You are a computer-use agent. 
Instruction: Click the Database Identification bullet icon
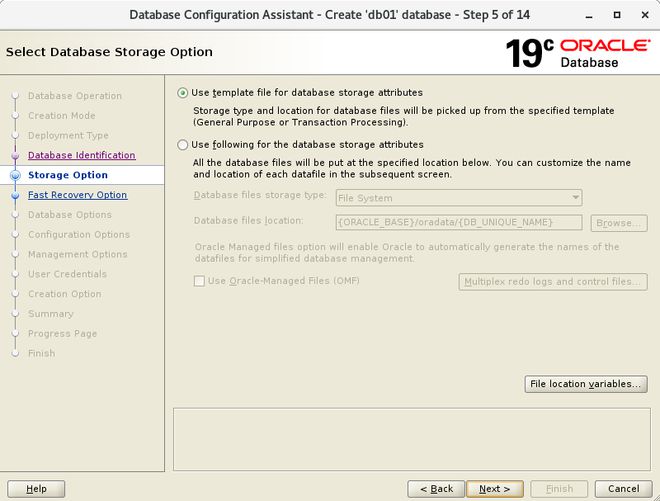click(16, 156)
